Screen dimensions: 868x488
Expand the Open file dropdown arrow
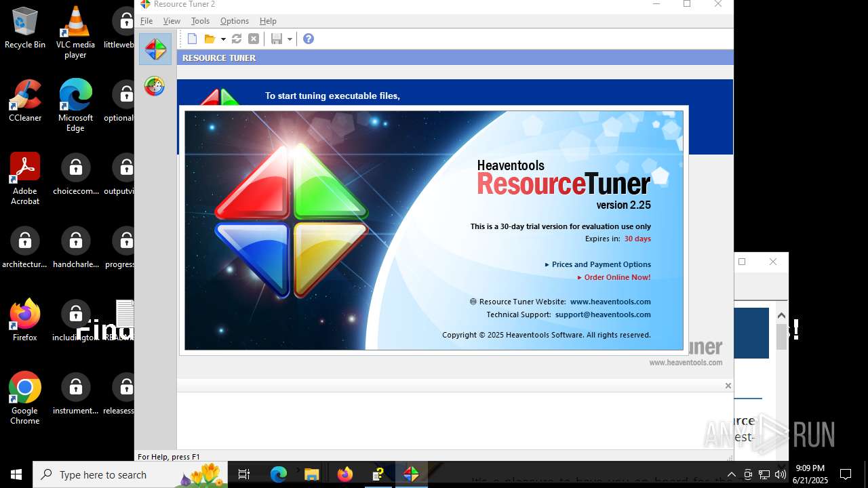[x=222, y=39]
